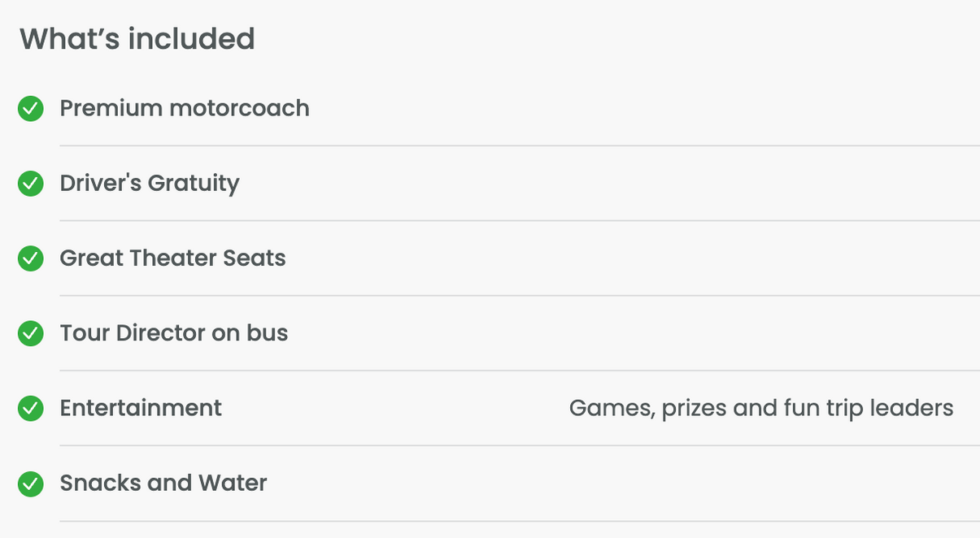Select the Great Theater Seats item text
The width and height of the screenshot is (980, 538).
point(173,258)
